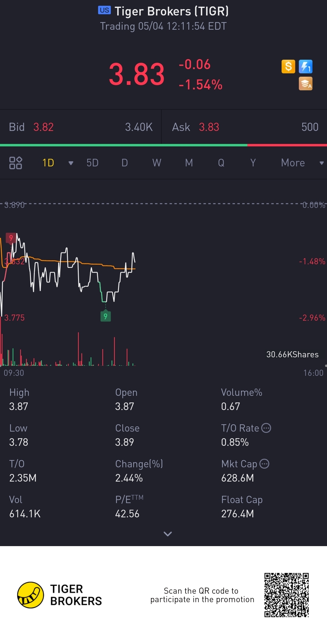Select the W weekly chart tab
This screenshot has width=327, height=644.
click(157, 163)
